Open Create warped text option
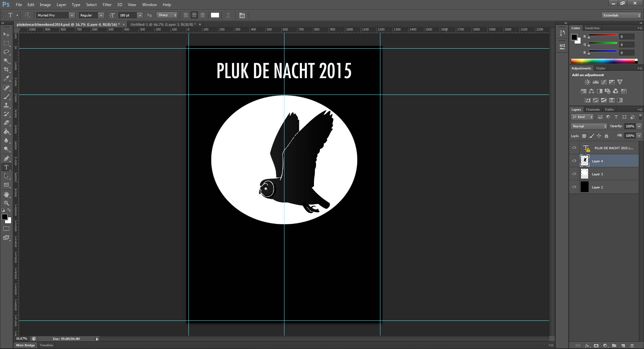The height and width of the screenshot is (349, 644). coord(228,15)
